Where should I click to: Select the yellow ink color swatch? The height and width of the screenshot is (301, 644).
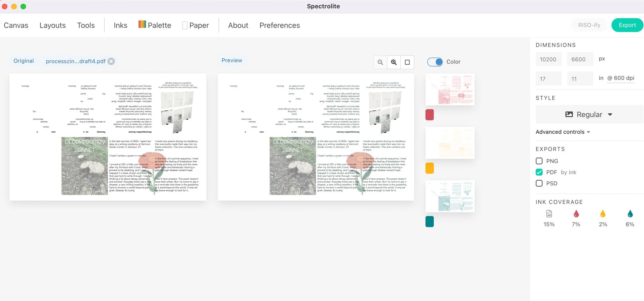coord(430,168)
